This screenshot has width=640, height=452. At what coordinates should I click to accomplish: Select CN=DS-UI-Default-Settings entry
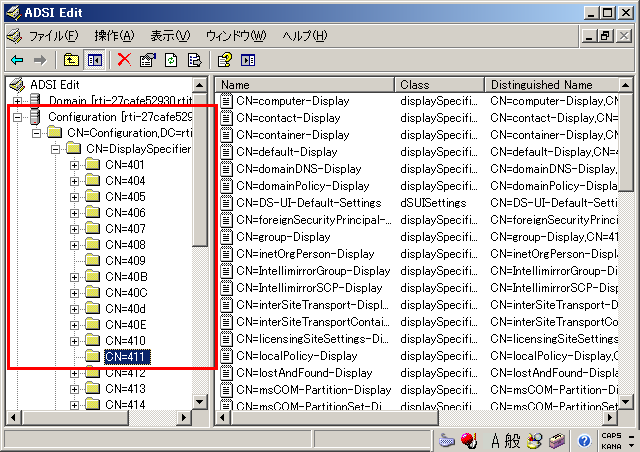pyautogui.click(x=308, y=203)
